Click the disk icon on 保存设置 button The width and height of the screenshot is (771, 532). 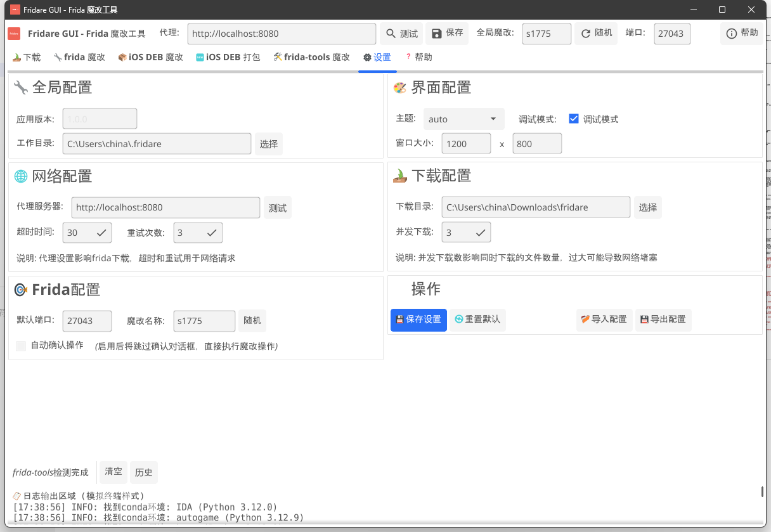(x=399, y=320)
